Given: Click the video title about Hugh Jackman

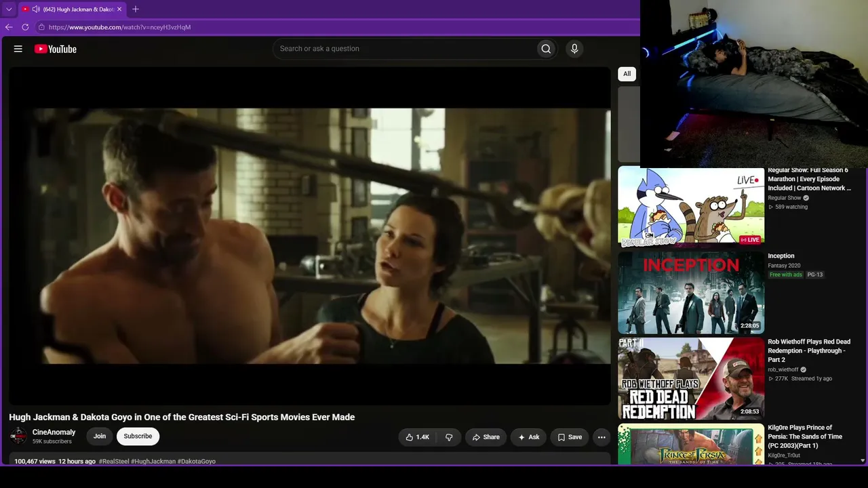Looking at the screenshot, I should (182, 418).
